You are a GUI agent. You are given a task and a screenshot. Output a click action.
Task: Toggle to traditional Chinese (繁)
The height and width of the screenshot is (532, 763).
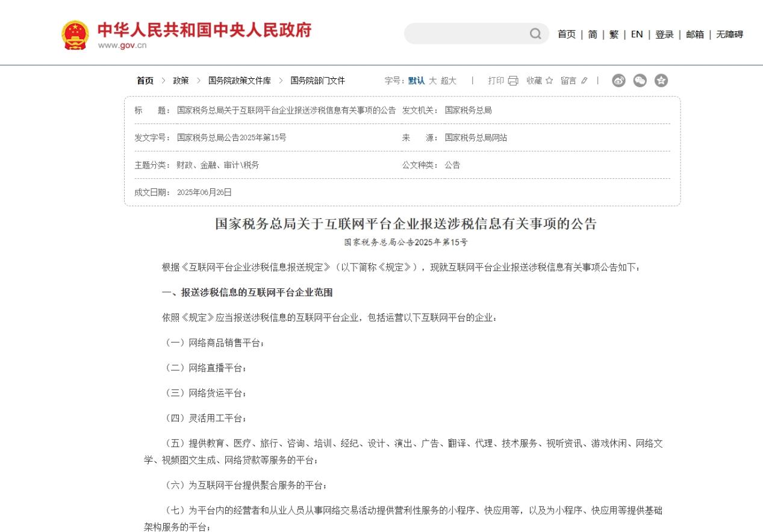coord(612,35)
